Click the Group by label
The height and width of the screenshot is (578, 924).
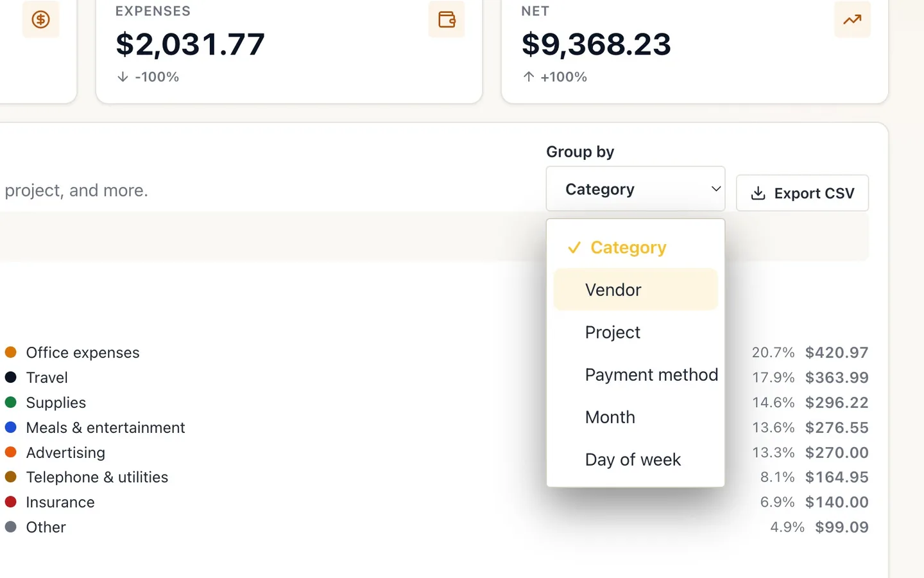[580, 152]
